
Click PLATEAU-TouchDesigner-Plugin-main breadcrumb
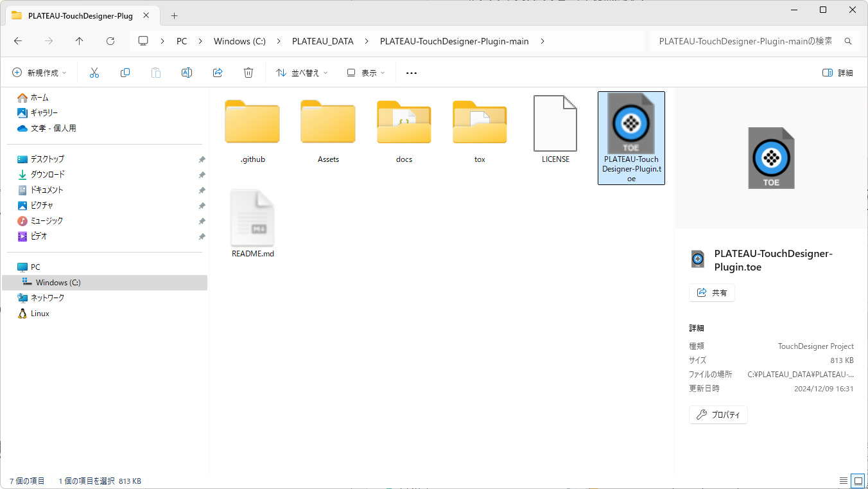pyautogui.click(x=455, y=41)
